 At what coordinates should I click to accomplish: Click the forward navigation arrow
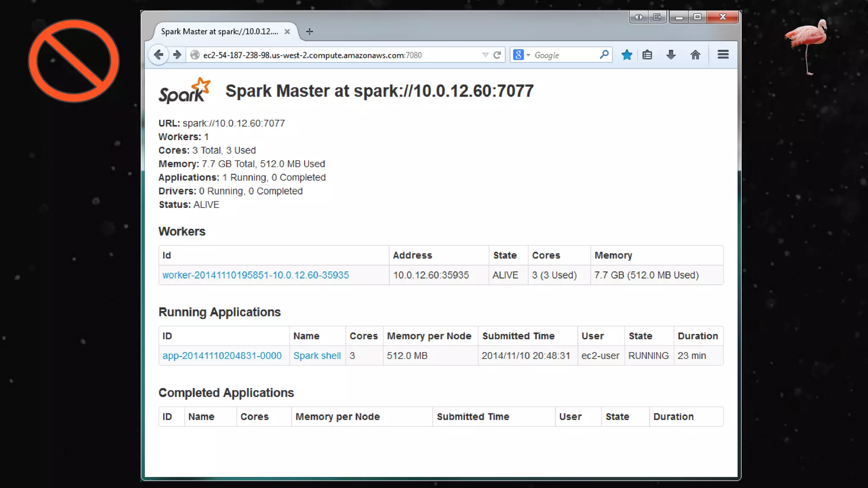coord(177,55)
